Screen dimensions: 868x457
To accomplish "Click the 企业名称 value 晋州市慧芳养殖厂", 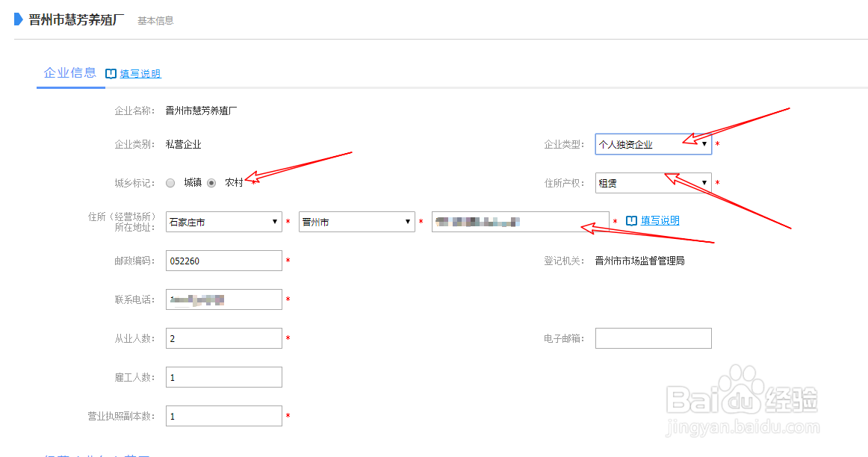I will (202, 111).
